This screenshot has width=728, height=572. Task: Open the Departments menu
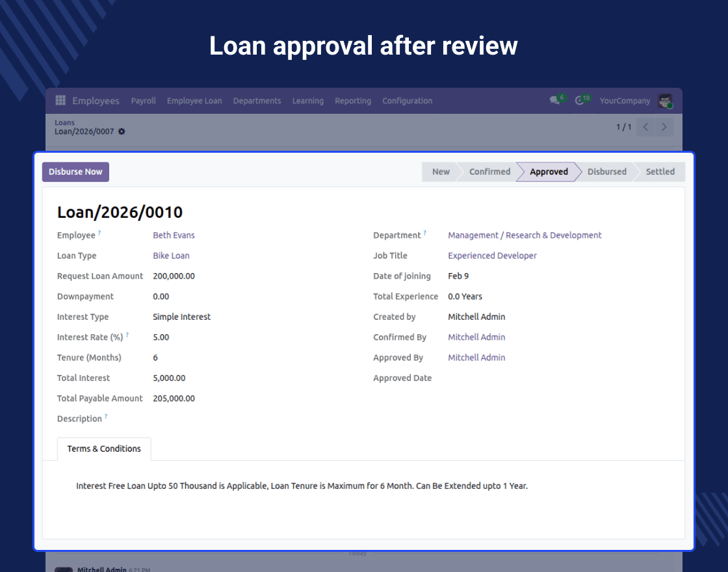point(257,101)
